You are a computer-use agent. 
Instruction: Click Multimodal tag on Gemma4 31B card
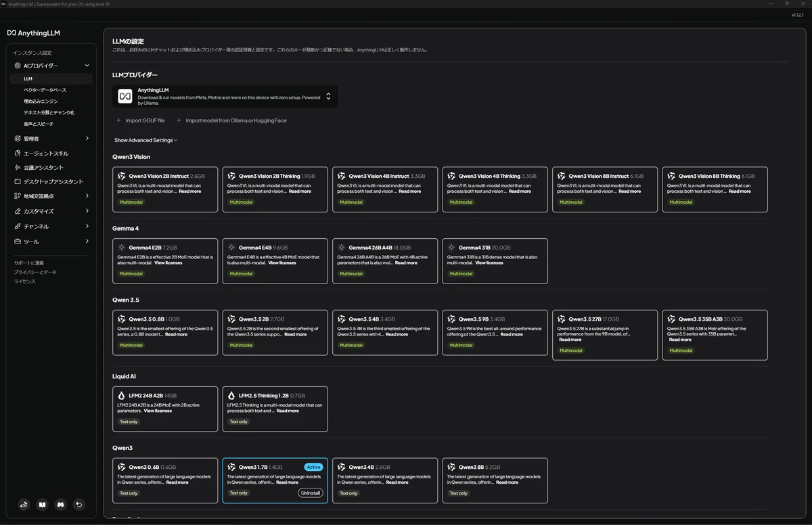click(461, 273)
